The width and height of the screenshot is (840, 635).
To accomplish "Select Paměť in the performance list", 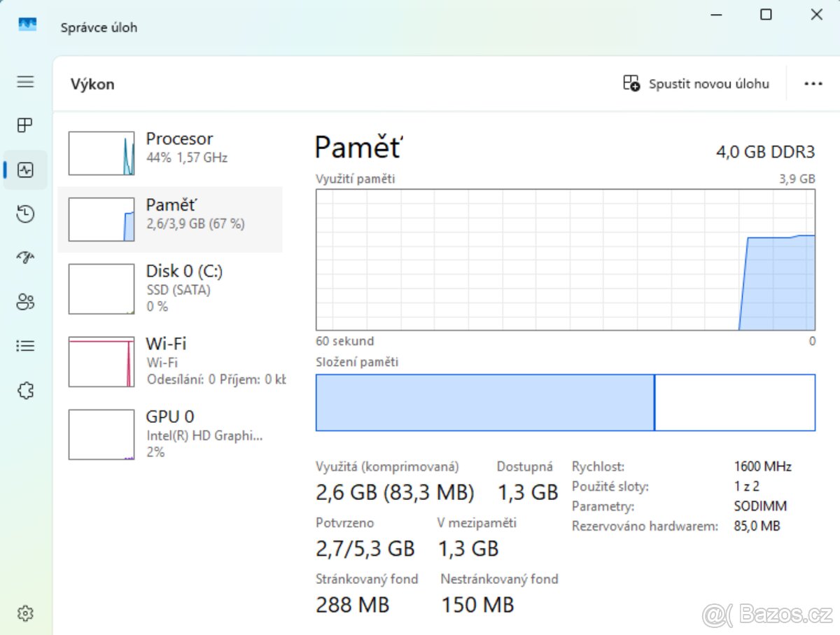I will 170,219.
